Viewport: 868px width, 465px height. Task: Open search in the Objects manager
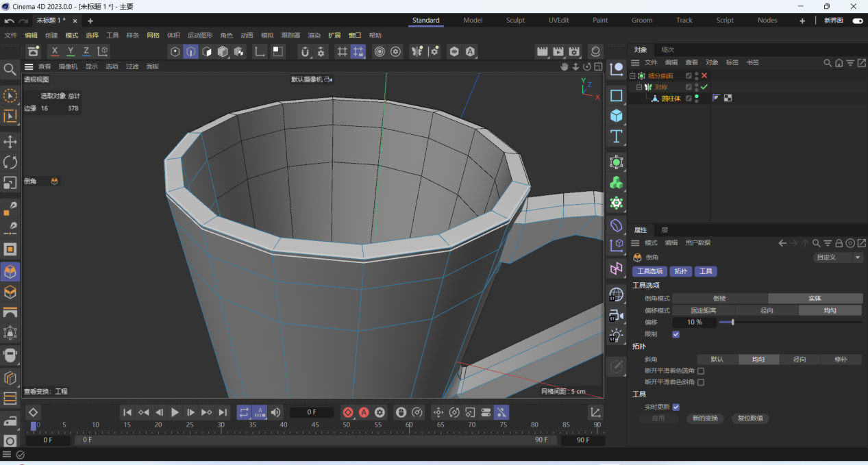828,62
